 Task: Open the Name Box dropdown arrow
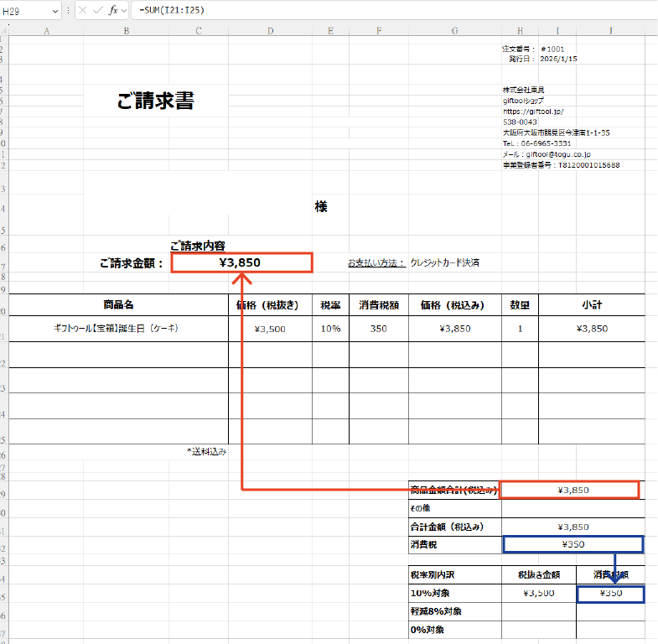click(55, 10)
